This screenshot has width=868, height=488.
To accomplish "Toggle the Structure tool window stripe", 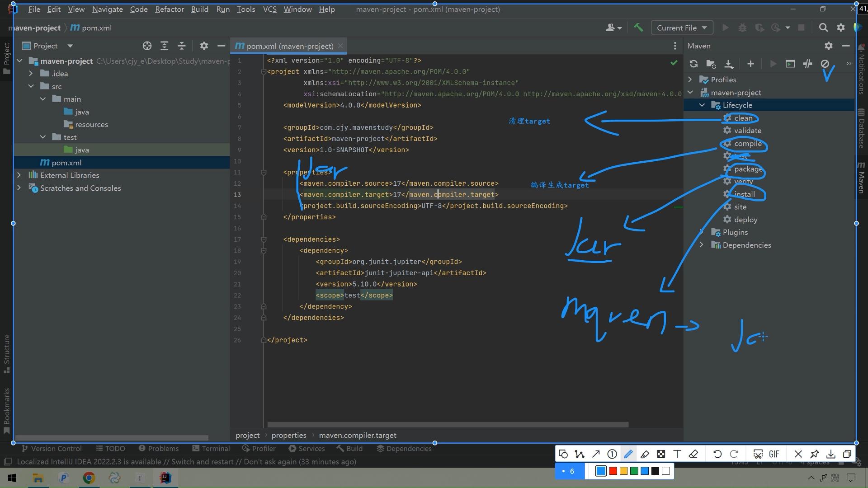I will [7, 353].
